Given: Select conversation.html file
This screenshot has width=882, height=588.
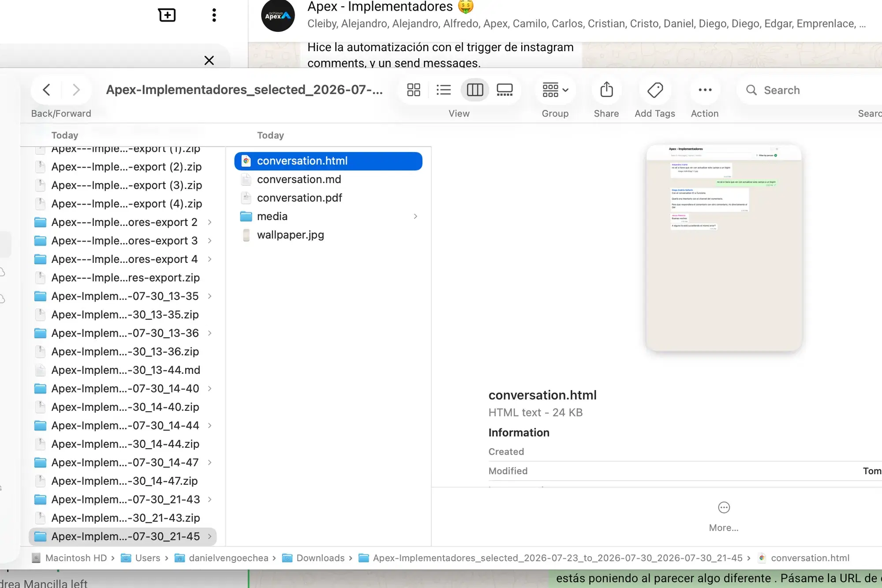Looking at the screenshot, I should click(328, 161).
